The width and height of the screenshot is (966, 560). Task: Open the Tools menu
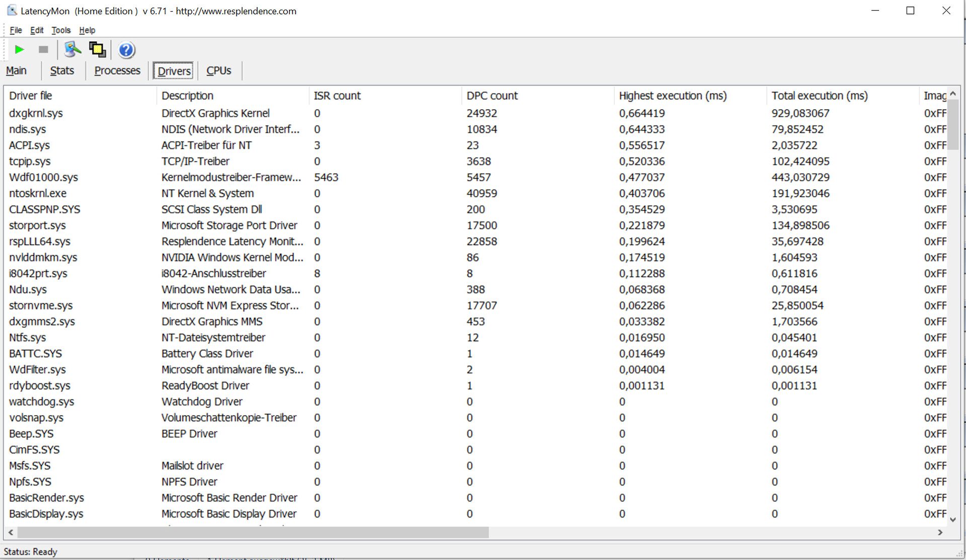click(x=61, y=30)
